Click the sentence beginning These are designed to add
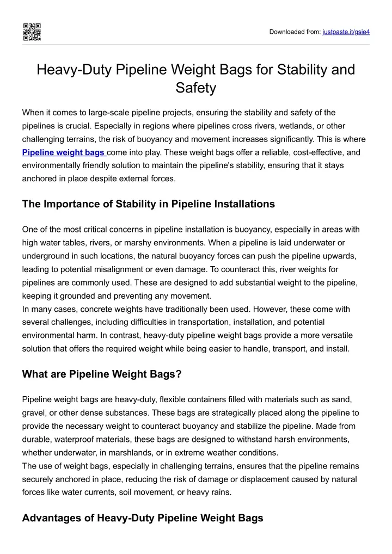Viewport: 392px width, 554px height. tap(246, 282)
